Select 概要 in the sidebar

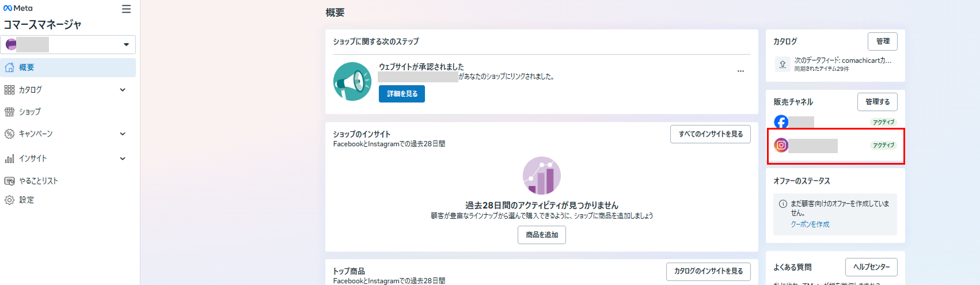[26, 67]
